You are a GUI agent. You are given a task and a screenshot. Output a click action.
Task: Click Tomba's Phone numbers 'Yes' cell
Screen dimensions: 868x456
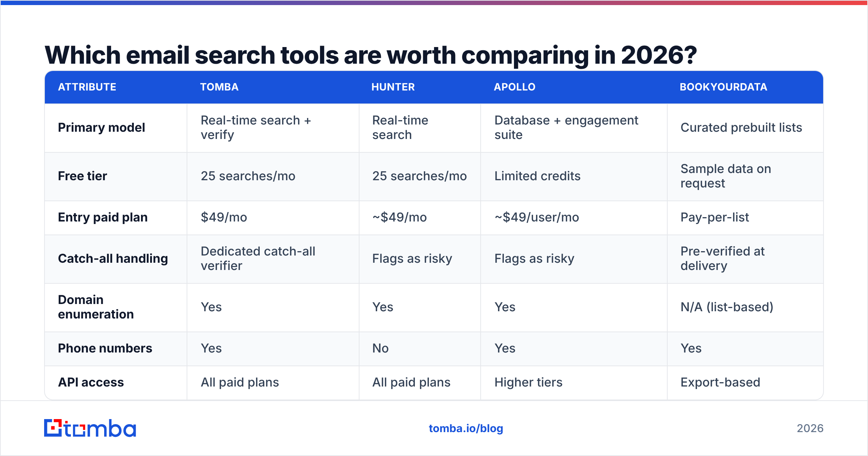click(x=273, y=349)
